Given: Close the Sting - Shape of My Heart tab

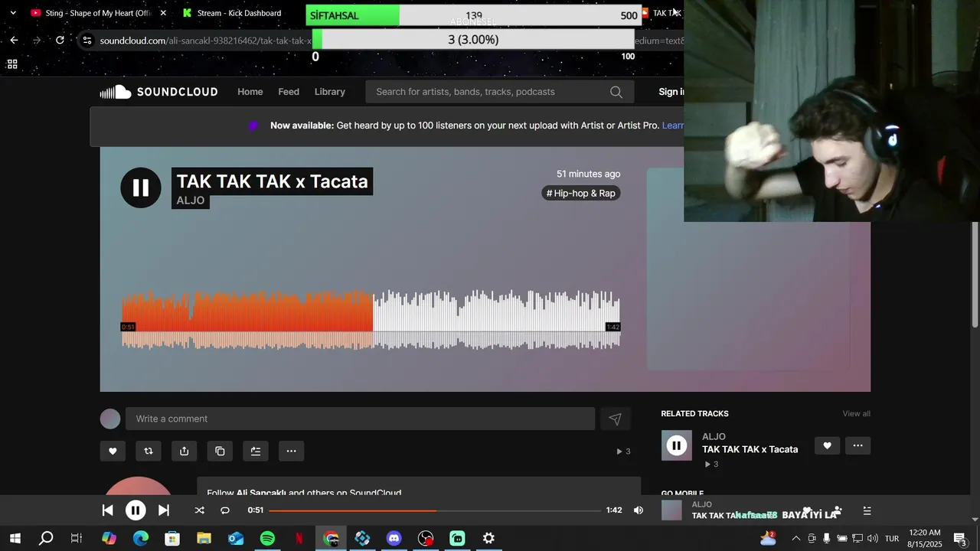Looking at the screenshot, I should point(163,13).
